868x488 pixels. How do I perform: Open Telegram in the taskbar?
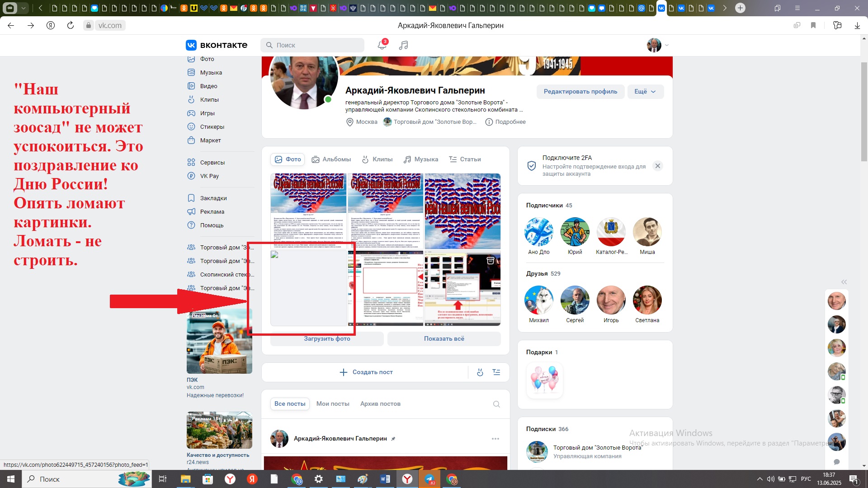tap(429, 479)
